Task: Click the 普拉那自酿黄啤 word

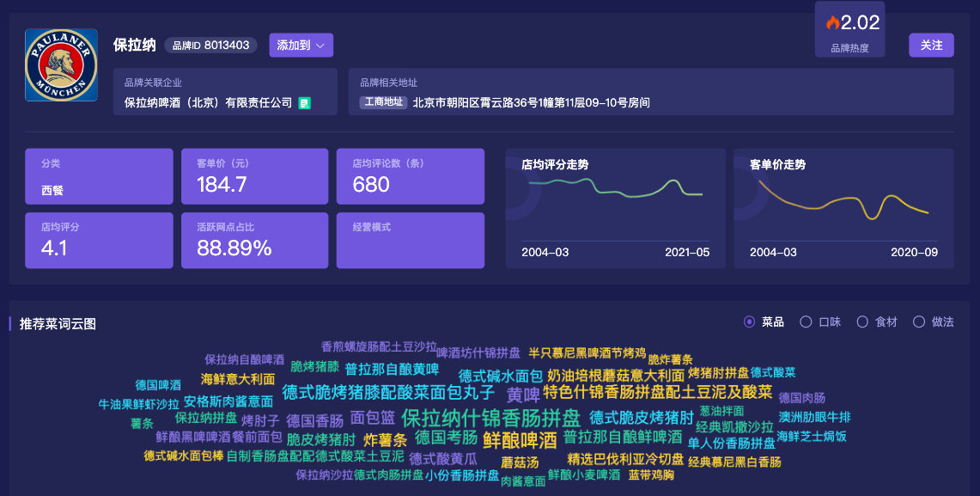Action: click(x=392, y=369)
